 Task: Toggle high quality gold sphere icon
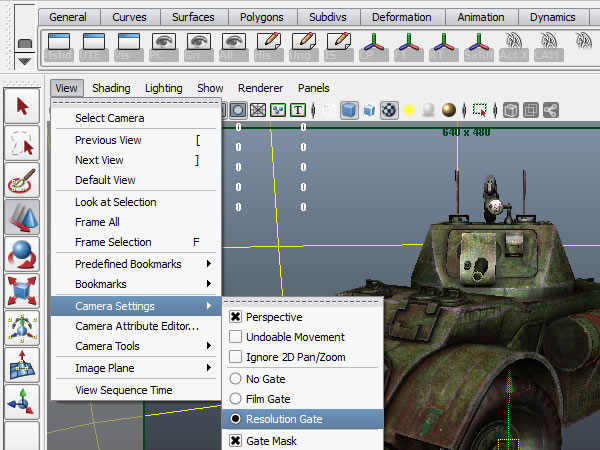[x=449, y=111]
